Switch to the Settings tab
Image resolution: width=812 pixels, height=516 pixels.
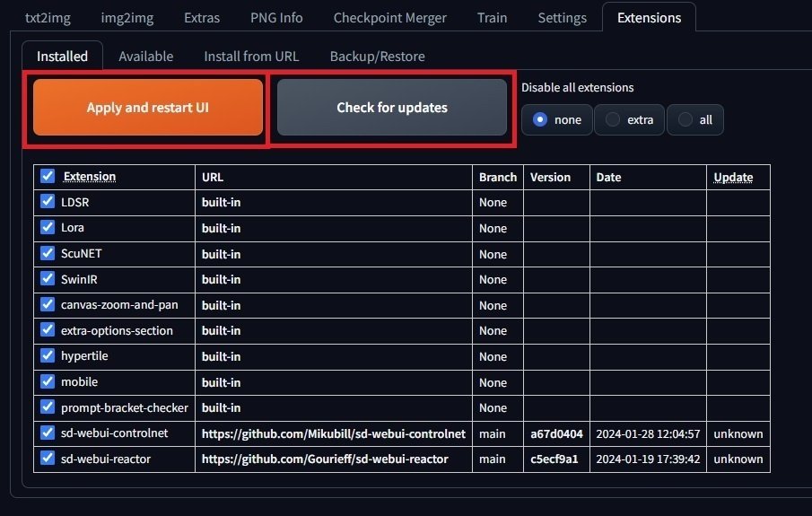[x=562, y=18]
